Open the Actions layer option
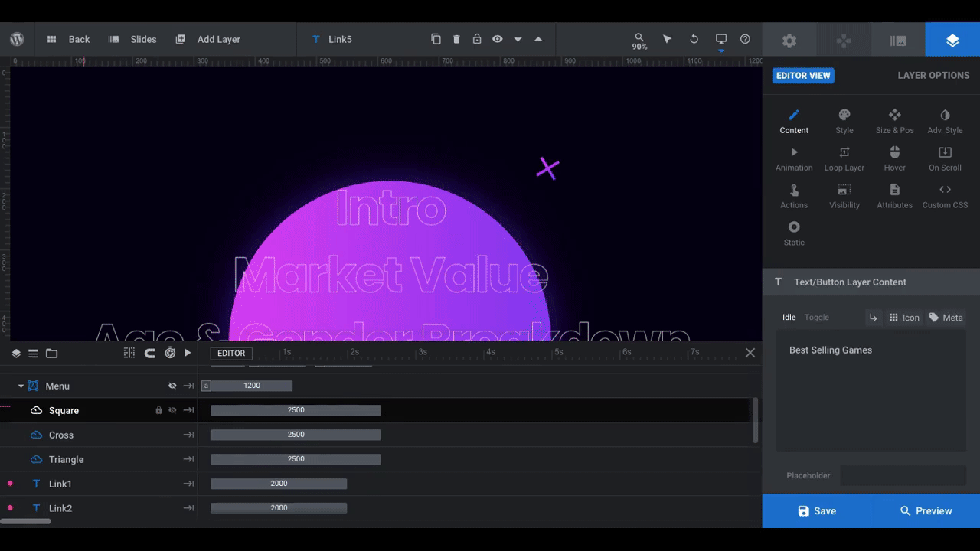This screenshot has height=551, width=980. pos(794,197)
